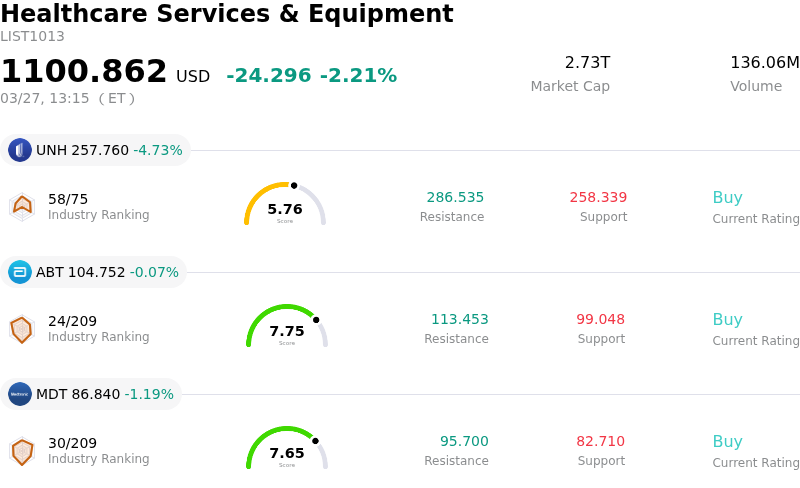Click the ABT company logo icon
This screenshot has width=800, height=488.
click(20, 272)
